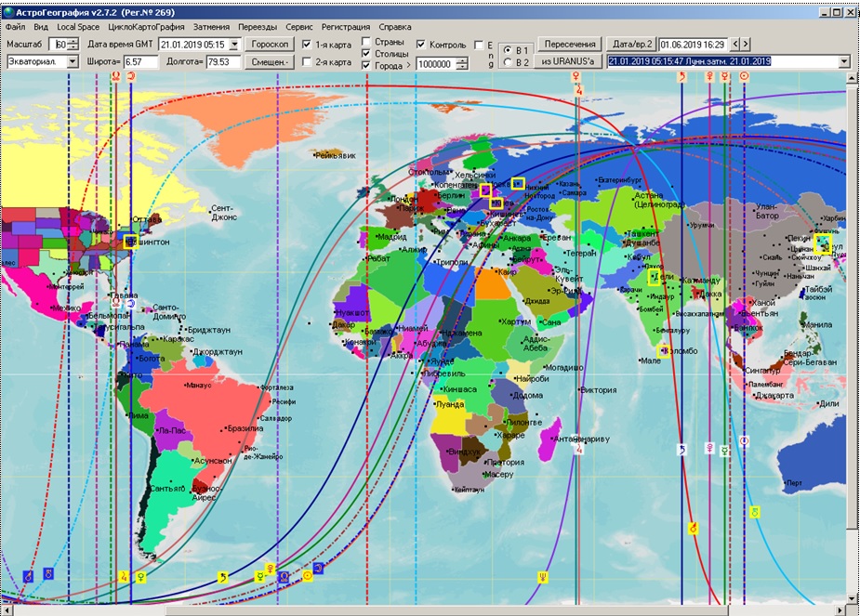Screen dimensions: 860x616
Task: Select the yellow square marker on Washington
Action: pyautogui.click(x=129, y=242)
